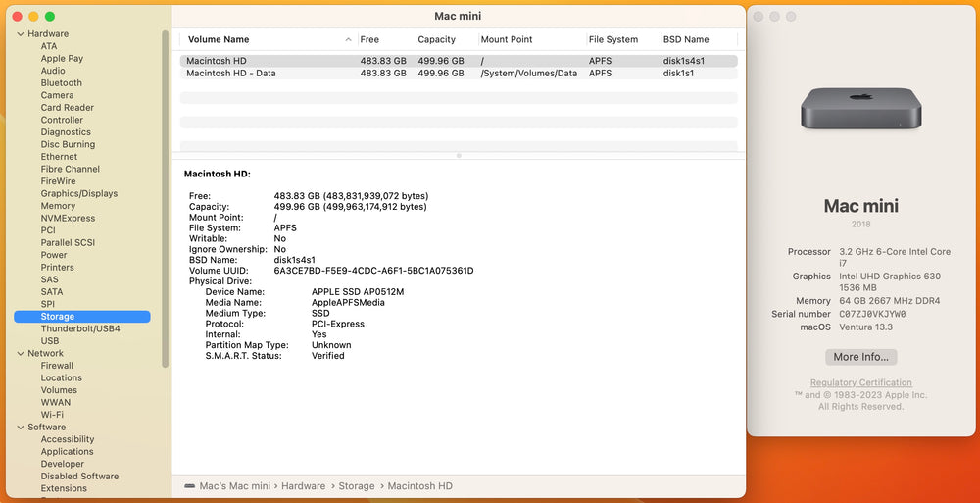Sort by Volume Name column header

tap(219, 40)
